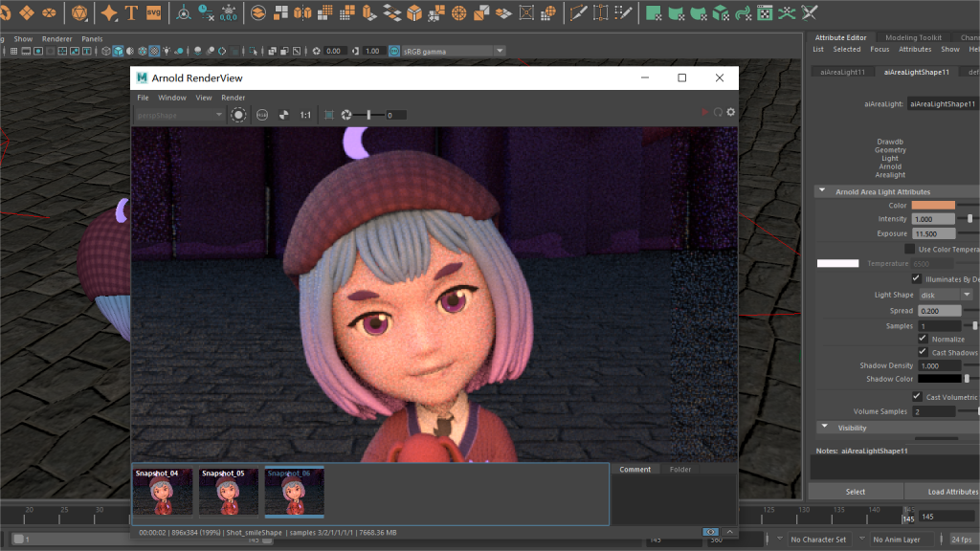This screenshot has height=551, width=980.
Task: Open the Attribute Editor Attributes menu
Action: 915,50
